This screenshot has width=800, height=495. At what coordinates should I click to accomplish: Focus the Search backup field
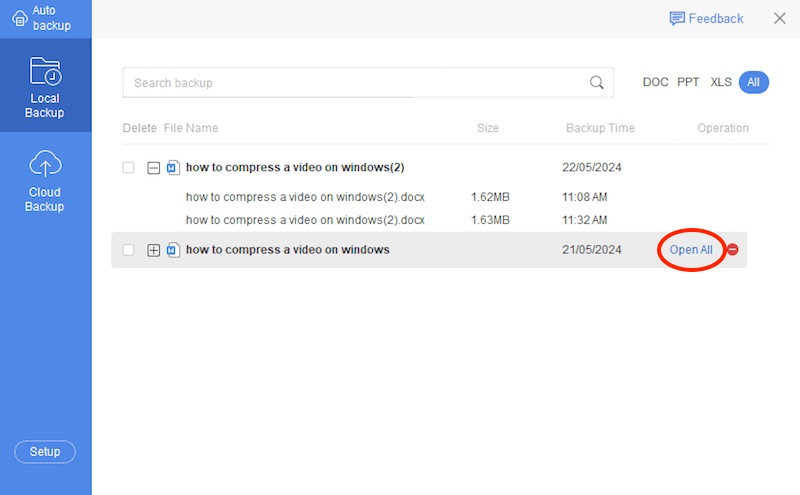click(355, 83)
